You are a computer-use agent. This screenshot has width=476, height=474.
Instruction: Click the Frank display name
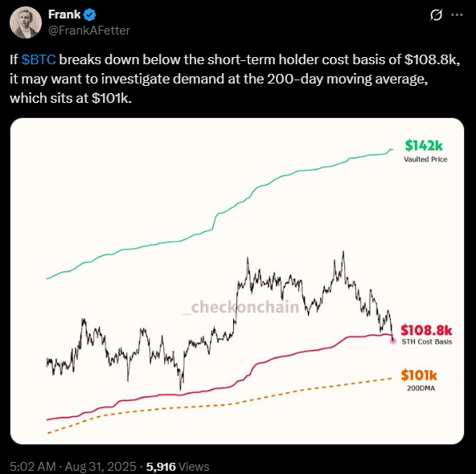pyautogui.click(x=64, y=14)
